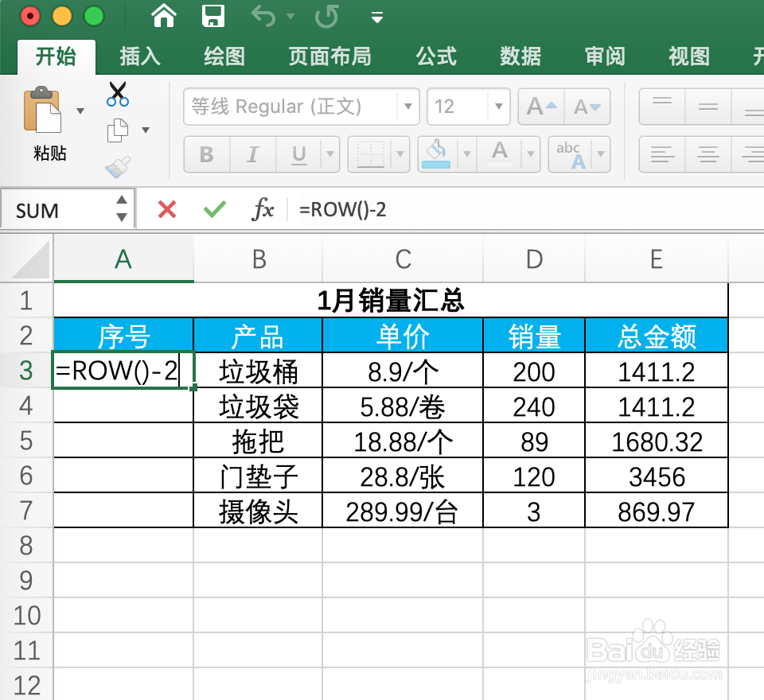Screen dimensions: 764x700
Task: Open the font size dropdown
Action: pyautogui.click(x=497, y=107)
